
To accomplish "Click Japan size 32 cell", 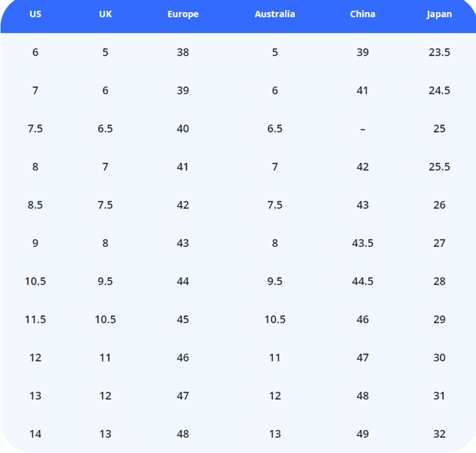I will pyautogui.click(x=439, y=434).
